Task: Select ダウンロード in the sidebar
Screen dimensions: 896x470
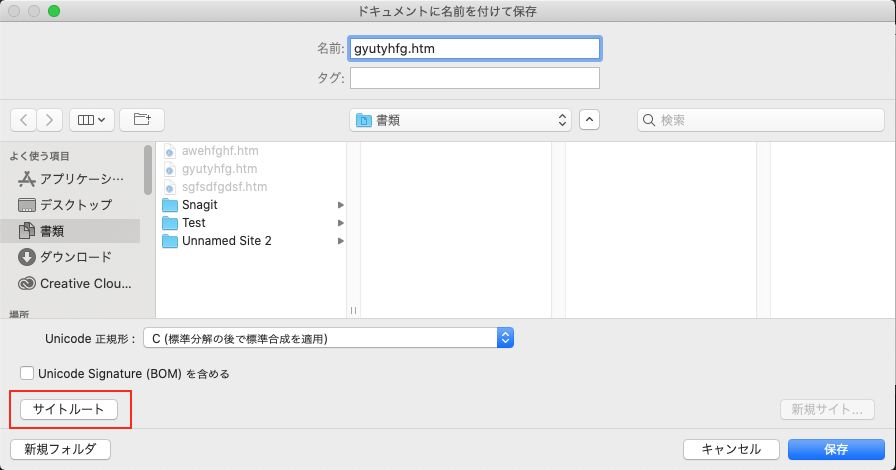Action: pos(71,257)
